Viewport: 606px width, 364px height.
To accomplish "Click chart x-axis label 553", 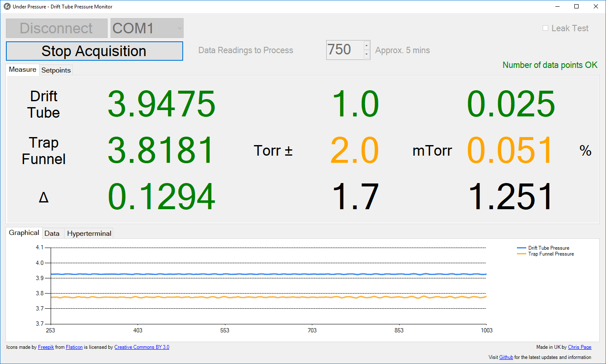I will [x=225, y=330].
